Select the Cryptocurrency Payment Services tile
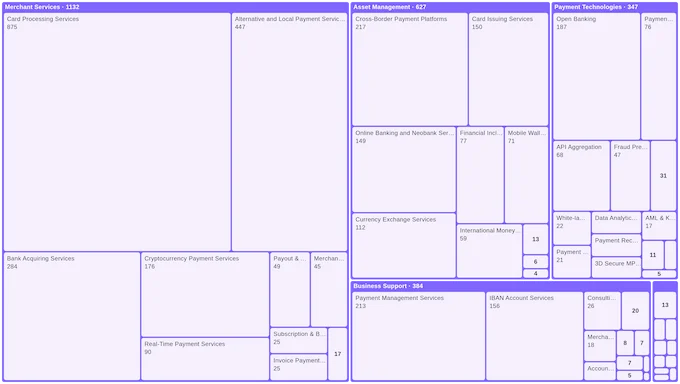 click(205, 294)
